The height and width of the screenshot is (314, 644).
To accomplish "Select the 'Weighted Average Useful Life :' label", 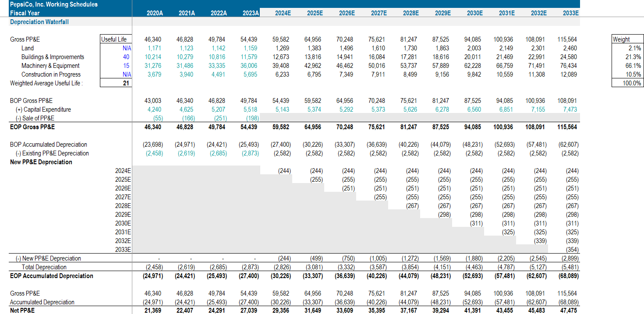I will [x=46, y=83].
